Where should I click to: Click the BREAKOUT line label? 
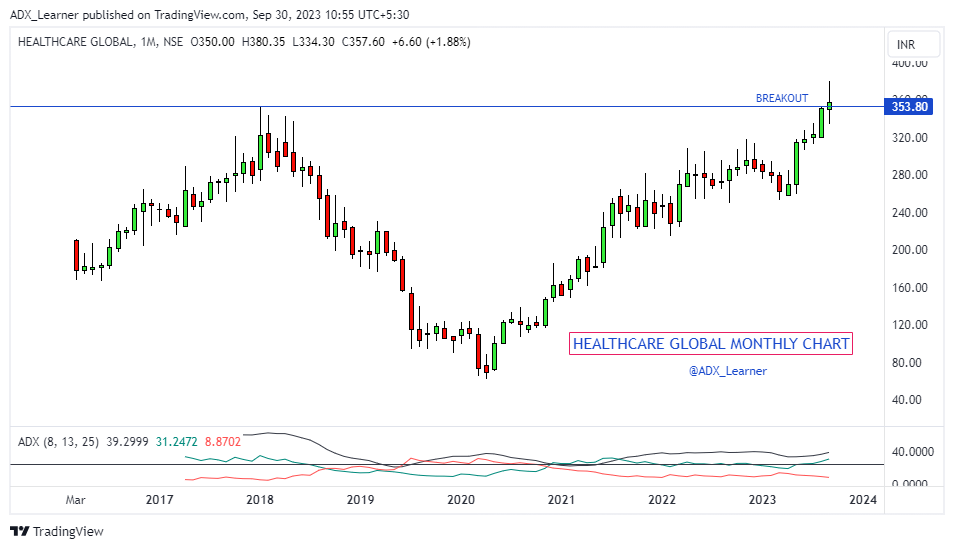pos(782,98)
